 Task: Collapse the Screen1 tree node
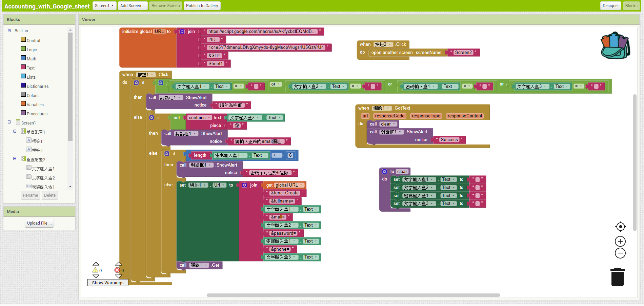[9, 122]
